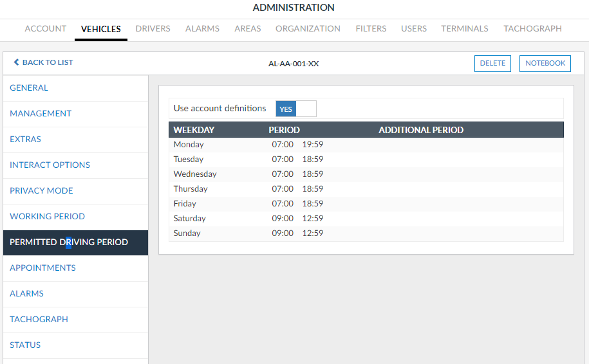This screenshot has width=589, height=364.
Task: Select the Areas tab
Action: pos(247,28)
